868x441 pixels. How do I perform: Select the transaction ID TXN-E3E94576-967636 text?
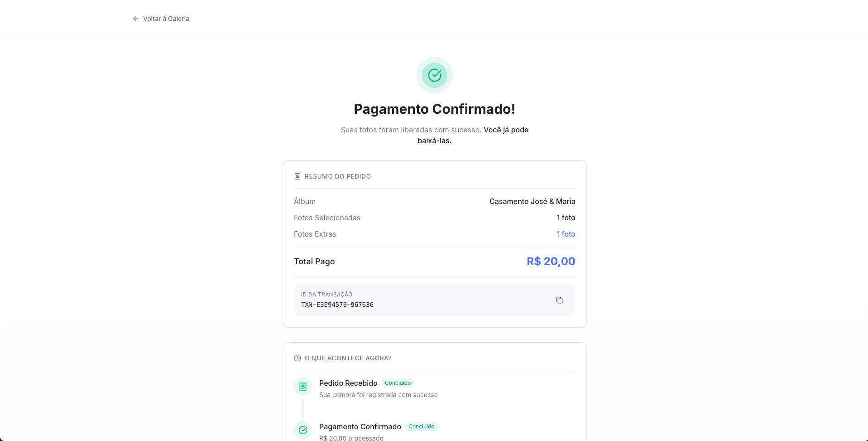coord(337,305)
